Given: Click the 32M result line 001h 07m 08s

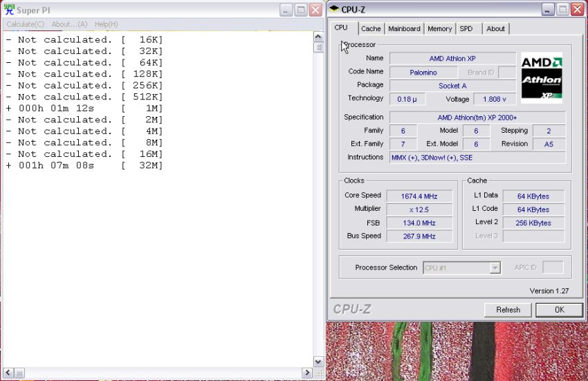Looking at the screenshot, I should [84, 165].
